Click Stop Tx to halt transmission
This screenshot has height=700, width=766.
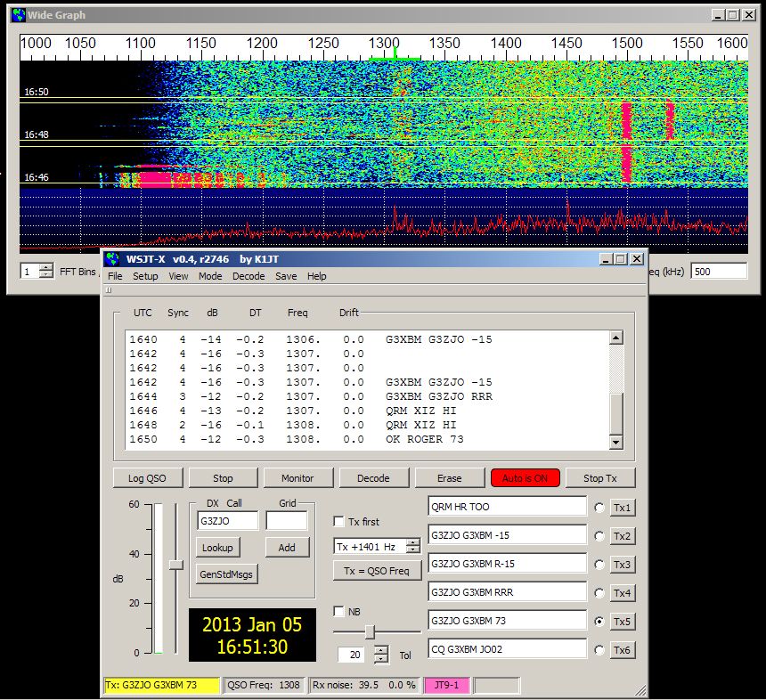tap(599, 477)
